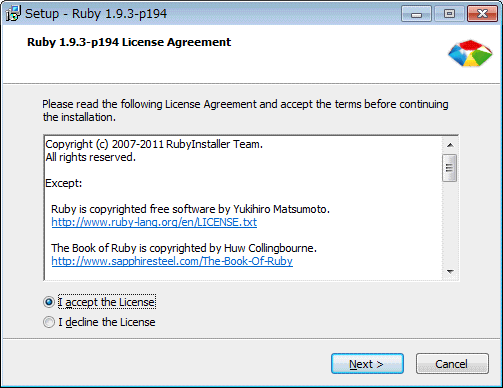
Task: Click the setup installer icon in title bar
Action: click(x=13, y=14)
